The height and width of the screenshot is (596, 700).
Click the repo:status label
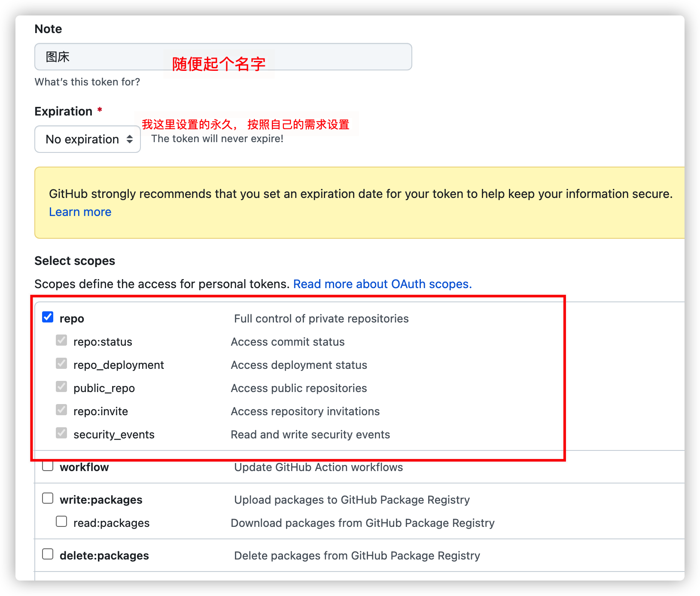[x=103, y=342]
